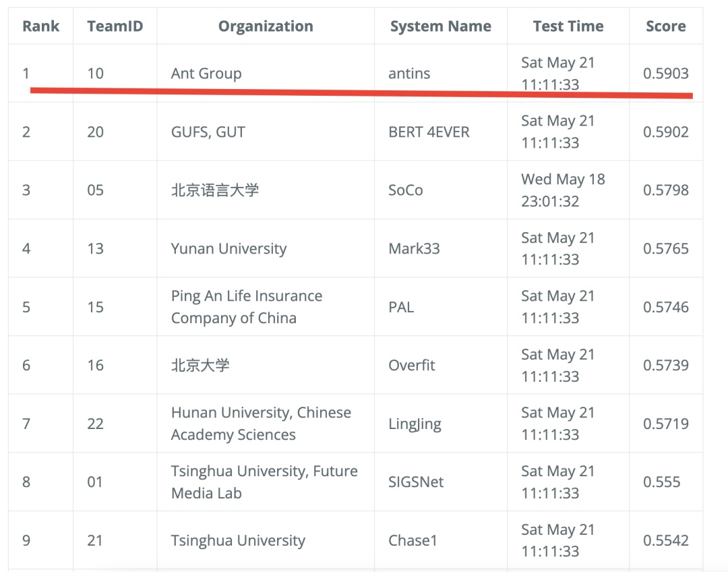Click score 0.5765
This screenshot has height=572, width=728.
[666, 249]
